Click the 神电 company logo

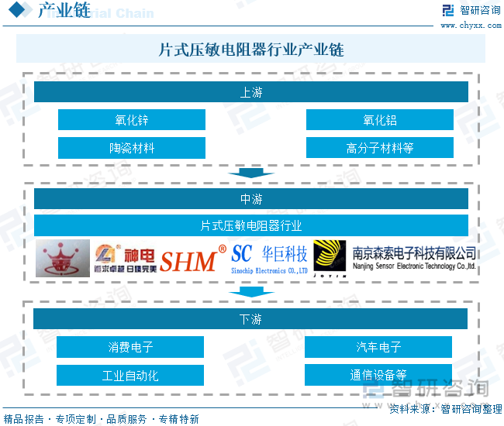pos(126,259)
